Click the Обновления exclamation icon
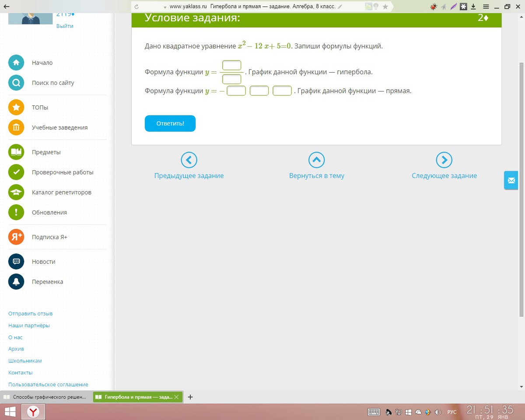Screen dimensions: 525x420 [16, 212]
